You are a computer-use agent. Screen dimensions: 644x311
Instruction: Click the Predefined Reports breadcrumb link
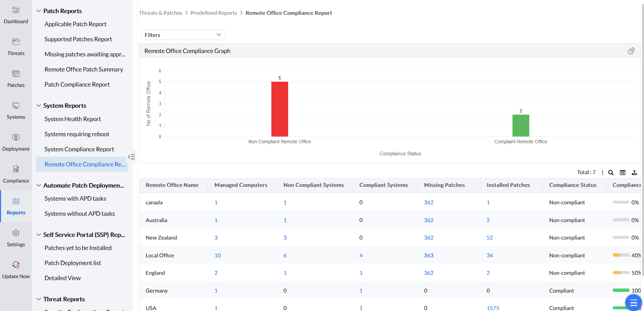tap(214, 13)
